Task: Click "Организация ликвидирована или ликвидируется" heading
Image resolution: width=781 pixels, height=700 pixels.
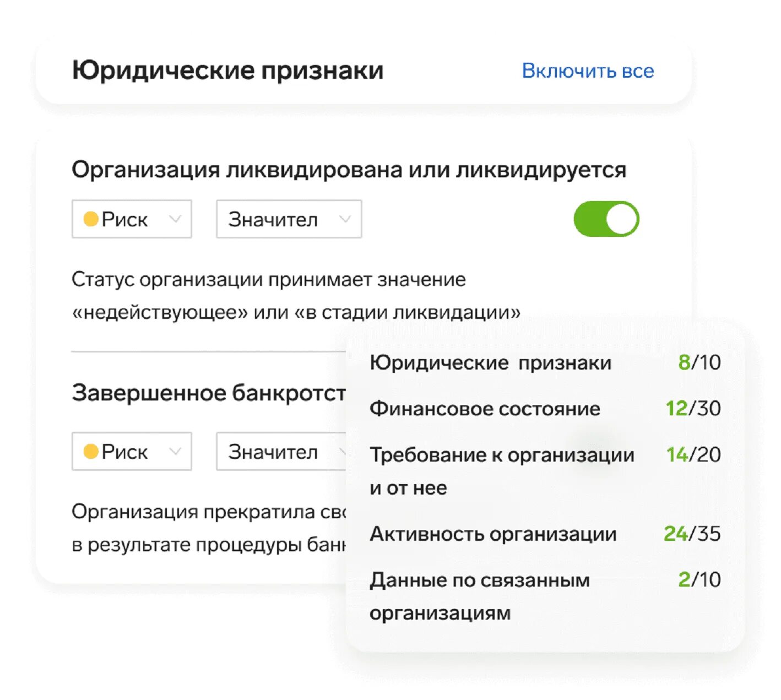Action: click(x=349, y=170)
